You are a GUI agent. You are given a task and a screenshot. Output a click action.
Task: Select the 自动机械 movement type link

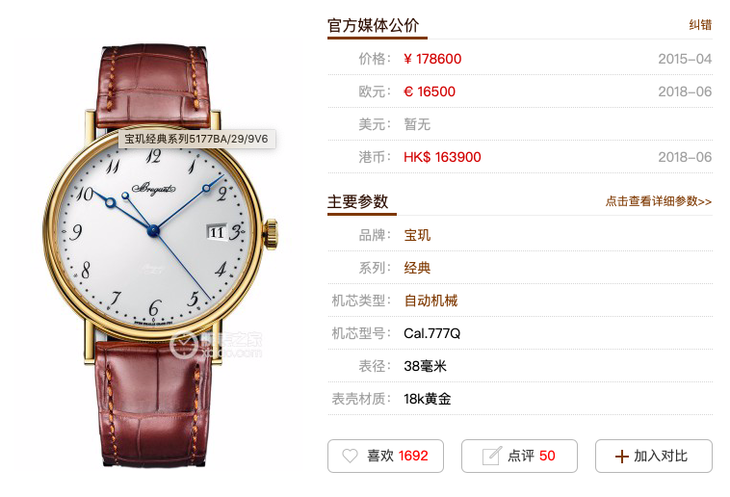(x=431, y=301)
